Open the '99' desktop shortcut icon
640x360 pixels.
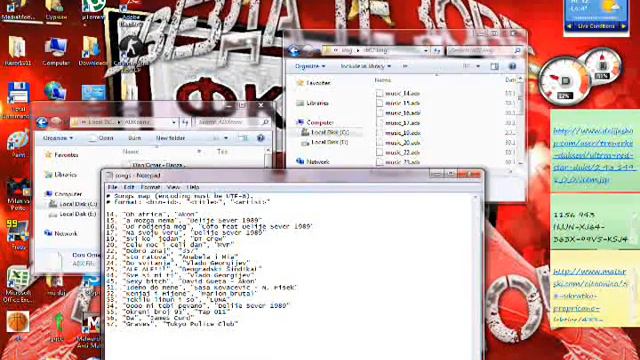click(x=18, y=235)
